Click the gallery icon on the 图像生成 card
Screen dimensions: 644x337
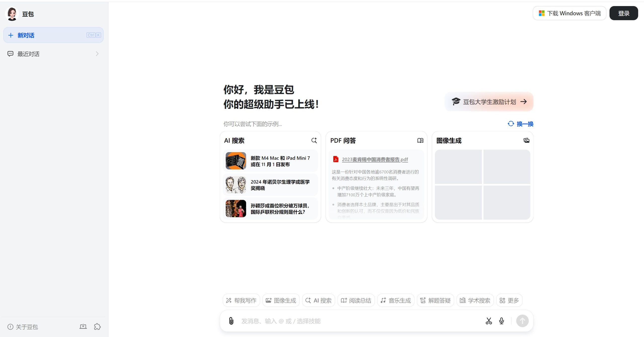pos(527,141)
